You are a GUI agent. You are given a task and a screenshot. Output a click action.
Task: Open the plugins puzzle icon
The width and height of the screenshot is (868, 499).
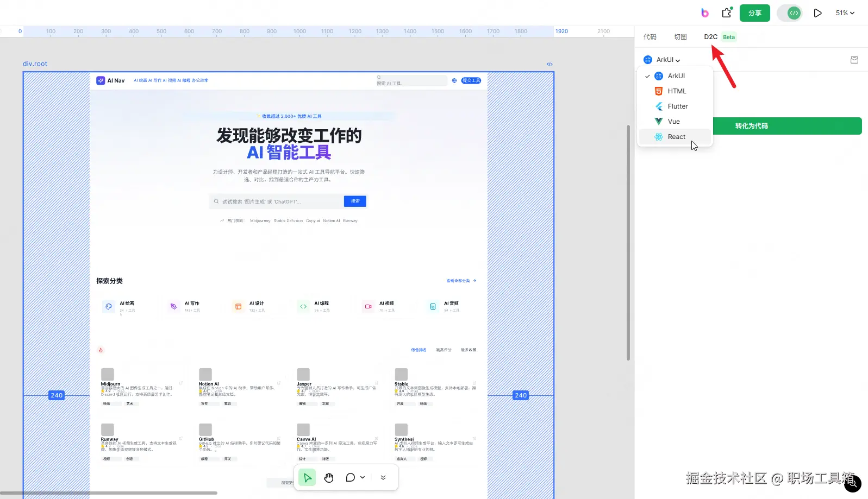tap(727, 12)
